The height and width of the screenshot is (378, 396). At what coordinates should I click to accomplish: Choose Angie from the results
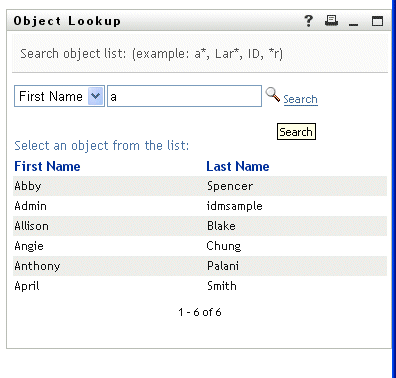(x=29, y=246)
